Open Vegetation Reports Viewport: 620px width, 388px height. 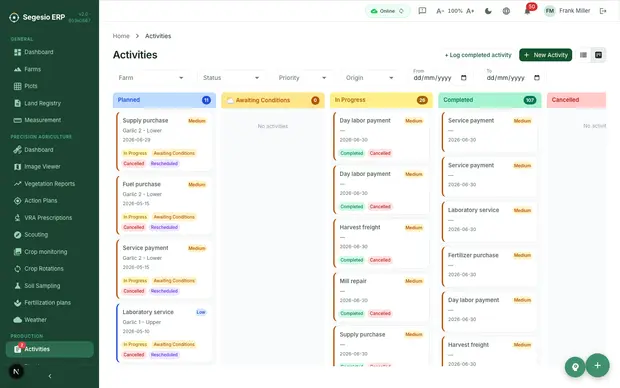pyautogui.click(x=49, y=184)
